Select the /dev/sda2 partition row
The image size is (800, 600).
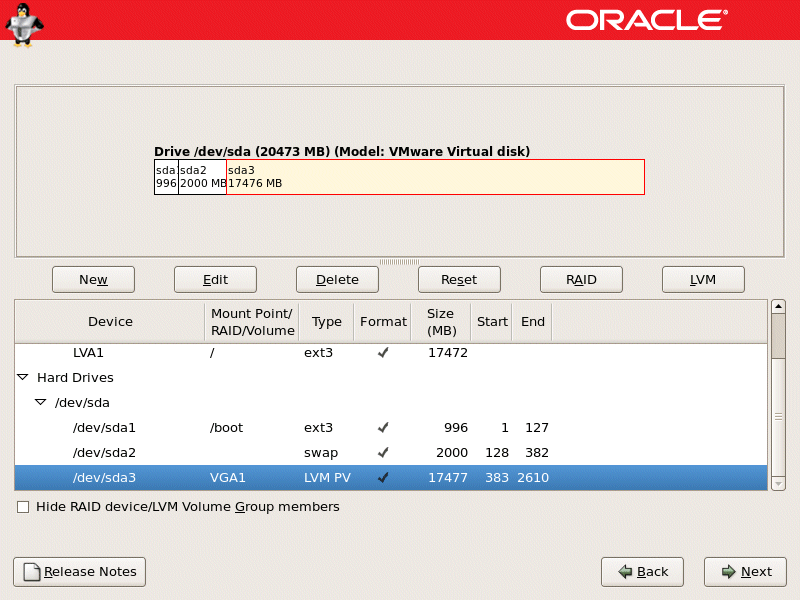(x=391, y=453)
